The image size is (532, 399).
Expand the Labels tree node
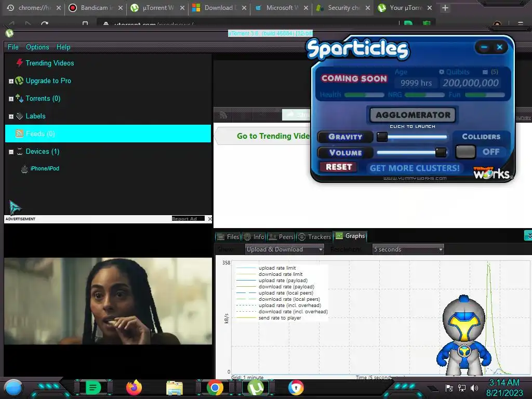point(11,116)
